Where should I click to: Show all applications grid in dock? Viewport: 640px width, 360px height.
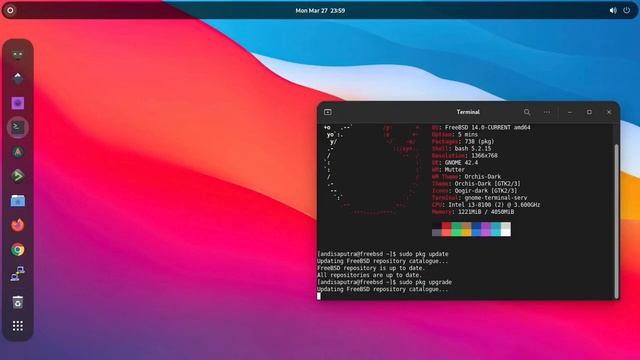point(18,326)
